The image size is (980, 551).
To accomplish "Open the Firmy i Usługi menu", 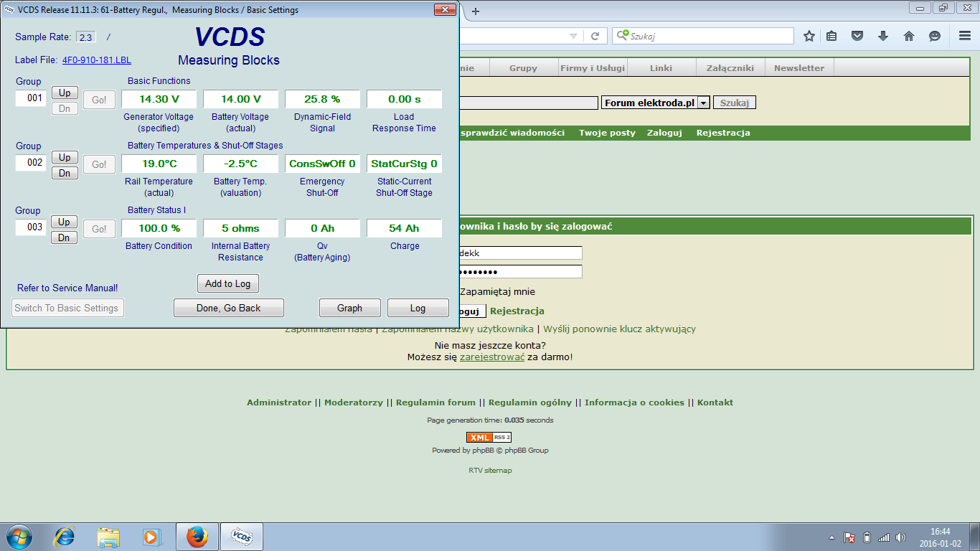I will [593, 68].
